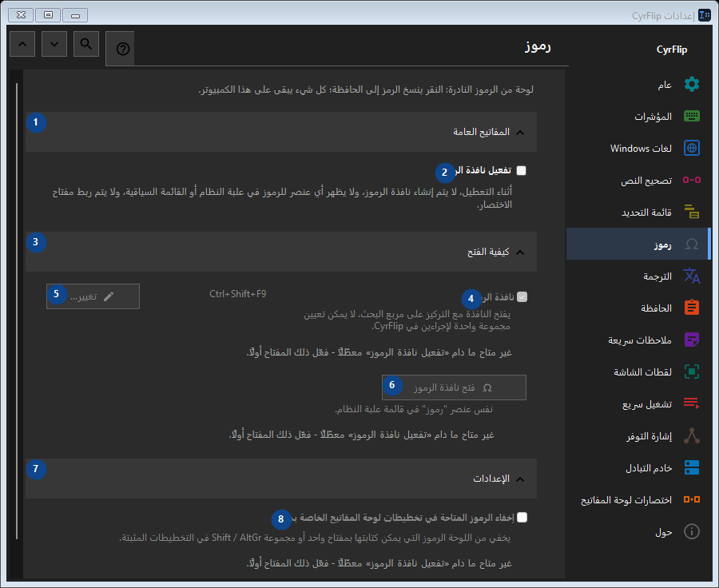This screenshot has width=719, height=588.
Task: Open the تشغيل سريع section
Action: 639,403
